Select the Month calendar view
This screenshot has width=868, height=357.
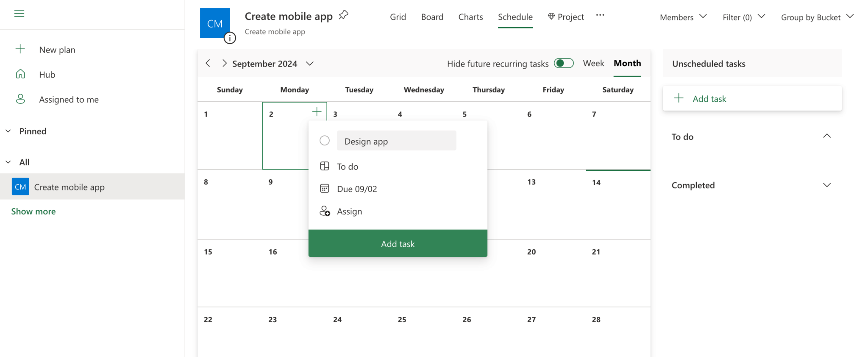pos(627,63)
